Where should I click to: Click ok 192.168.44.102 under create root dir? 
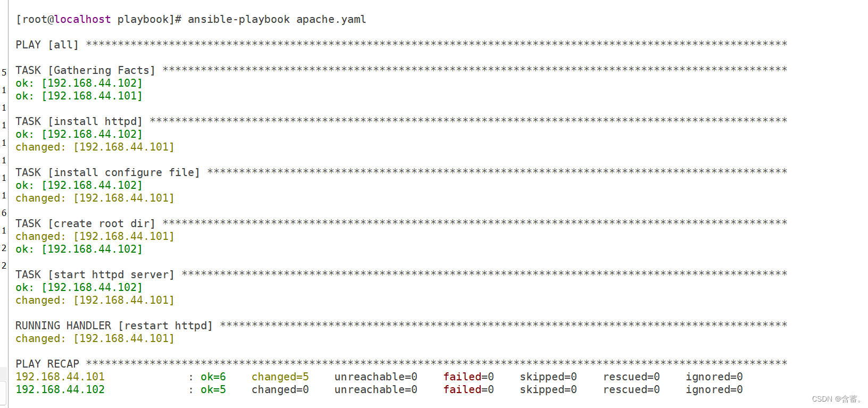click(79, 249)
